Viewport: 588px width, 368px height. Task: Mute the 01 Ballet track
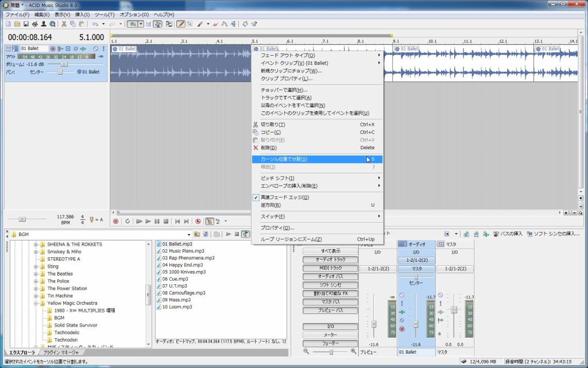[96, 49]
